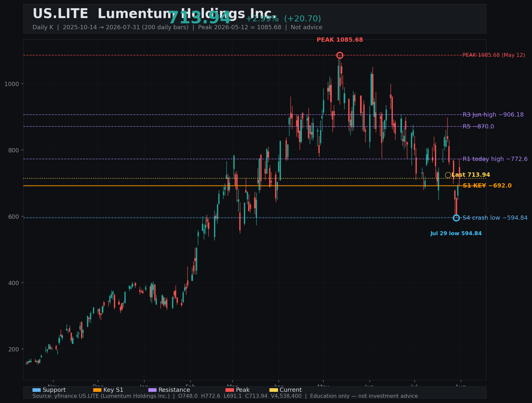
Task: Click the 'L691.1' low value in footer
Action: [233, 396]
